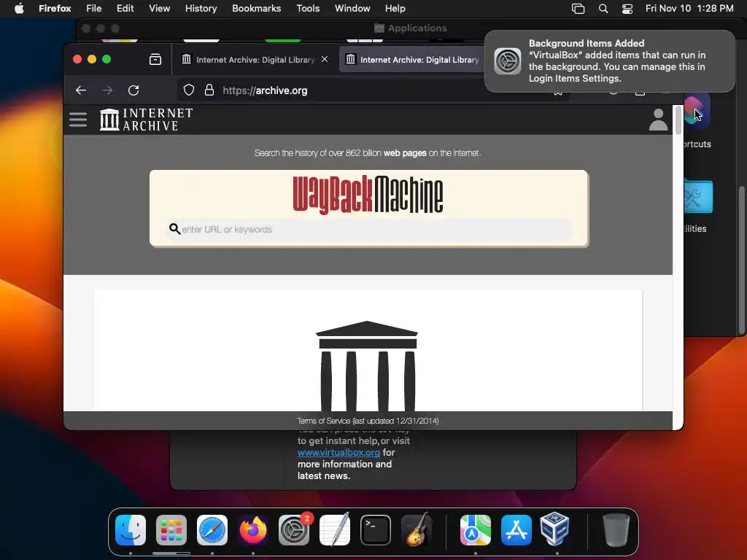Open Maps from the Dock
This screenshot has width=747, height=560.
pyautogui.click(x=476, y=530)
